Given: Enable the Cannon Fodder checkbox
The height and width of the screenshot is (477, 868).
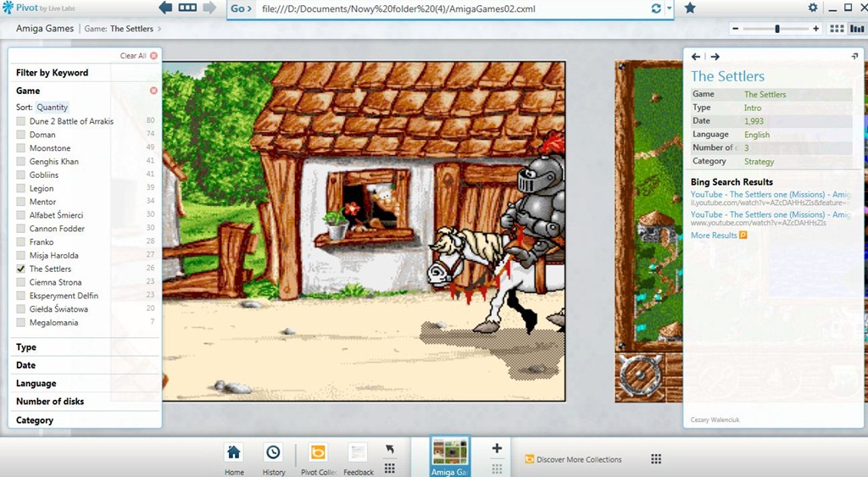Looking at the screenshot, I should coord(20,229).
